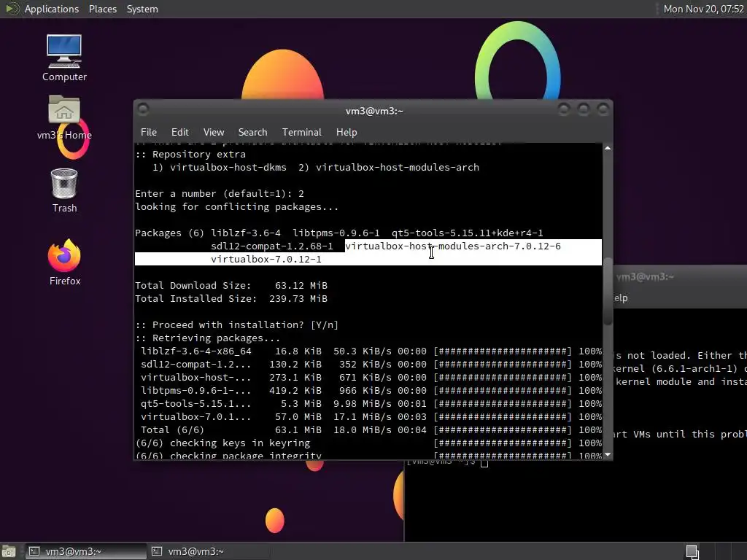Open vm3's Home folder icon
Image resolution: width=747 pixels, height=560 pixels.
pos(64,117)
